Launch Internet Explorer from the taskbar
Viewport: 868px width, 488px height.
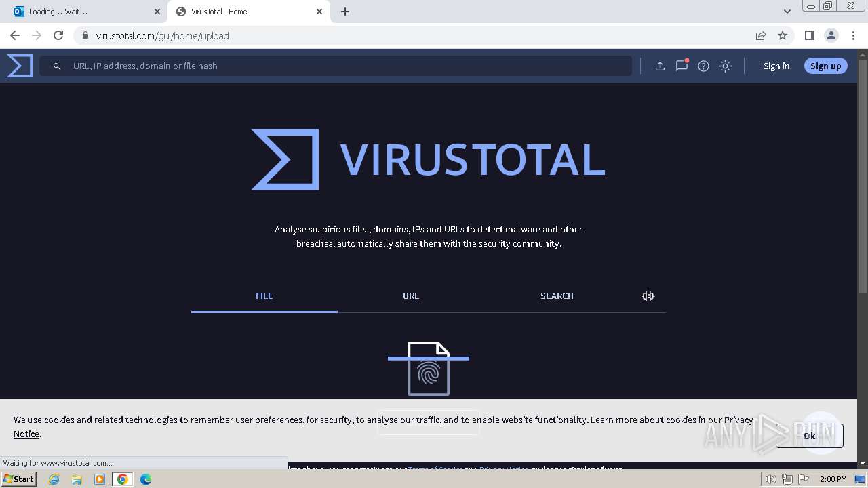pyautogui.click(x=54, y=479)
